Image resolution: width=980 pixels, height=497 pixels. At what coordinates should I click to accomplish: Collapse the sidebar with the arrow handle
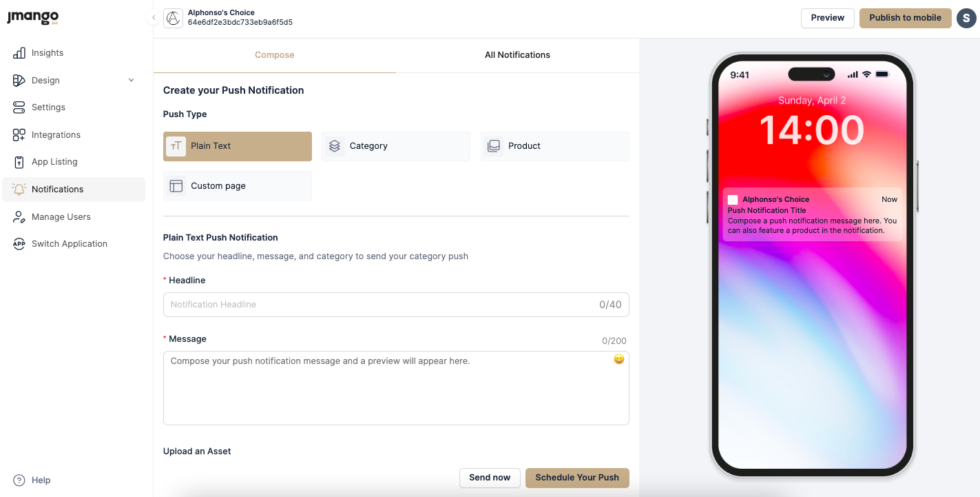[x=154, y=18]
